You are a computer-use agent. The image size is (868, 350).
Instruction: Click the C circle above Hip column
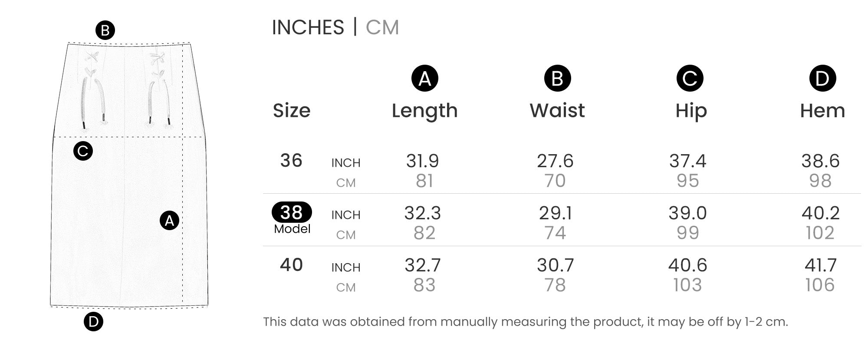click(x=690, y=79)
